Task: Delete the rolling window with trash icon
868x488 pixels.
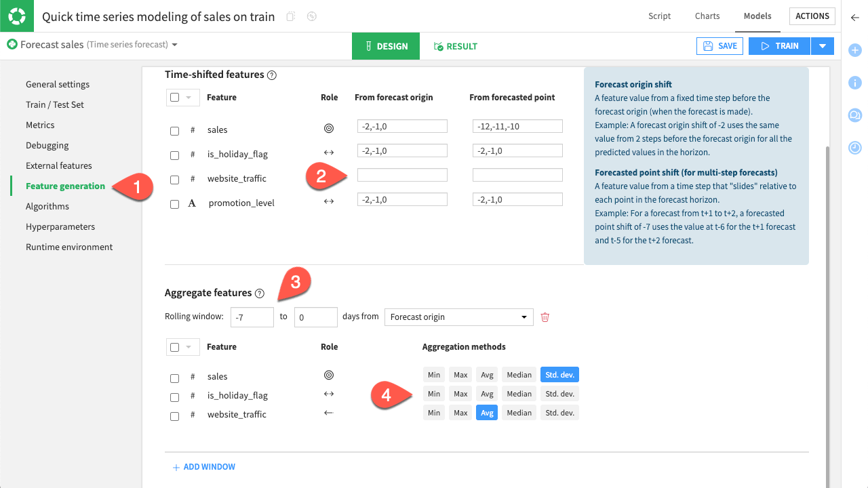Action: (x=545, y=317)
